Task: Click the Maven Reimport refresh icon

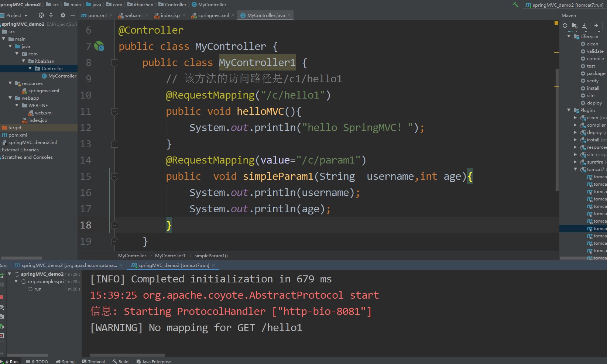Action: (x=565, y=25)
